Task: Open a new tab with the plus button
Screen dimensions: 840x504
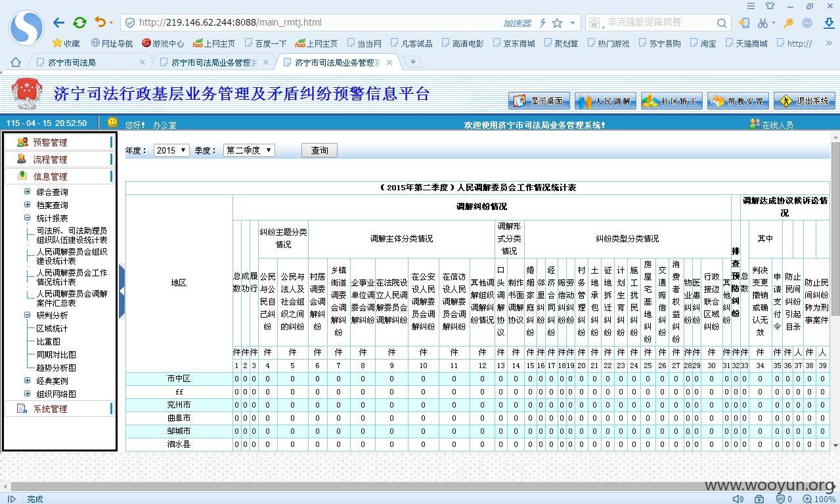Action: [413, 62]
